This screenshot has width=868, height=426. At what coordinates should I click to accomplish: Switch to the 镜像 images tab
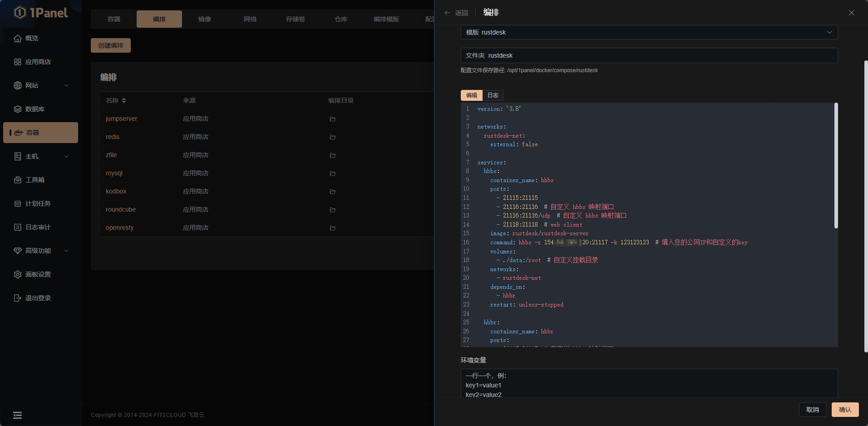click(x=205, y=19)
